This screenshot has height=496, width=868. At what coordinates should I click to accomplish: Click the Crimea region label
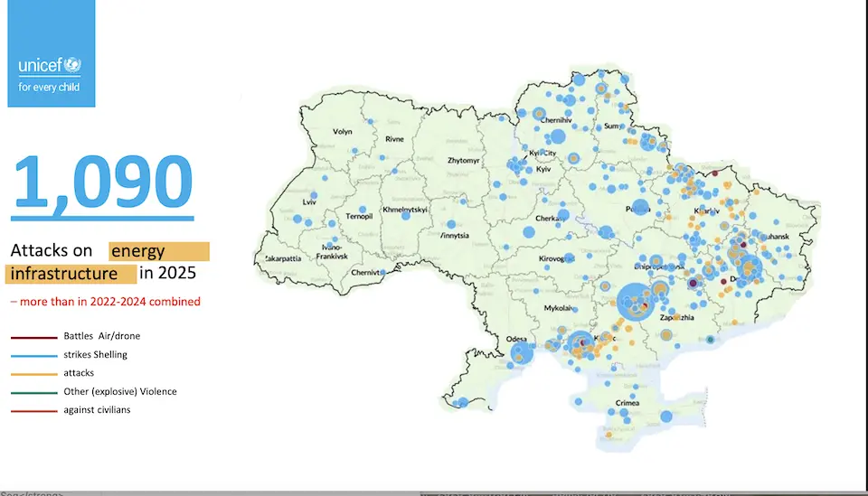(627, 403)
